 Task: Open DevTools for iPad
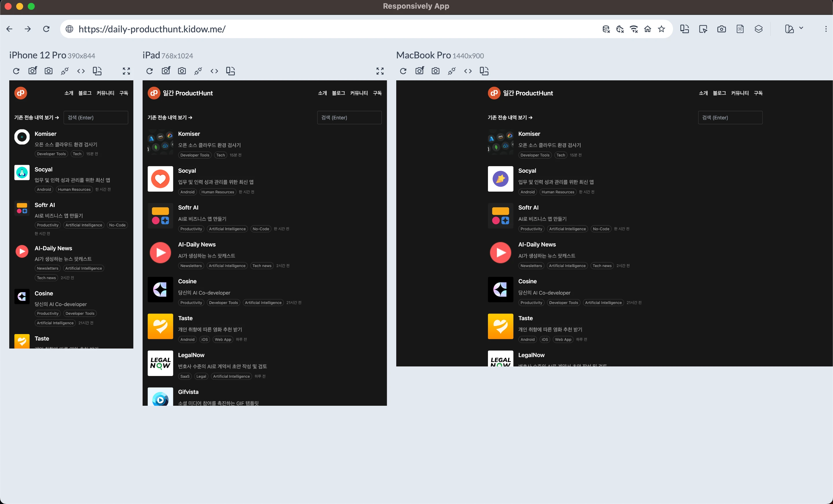(214, 71)
